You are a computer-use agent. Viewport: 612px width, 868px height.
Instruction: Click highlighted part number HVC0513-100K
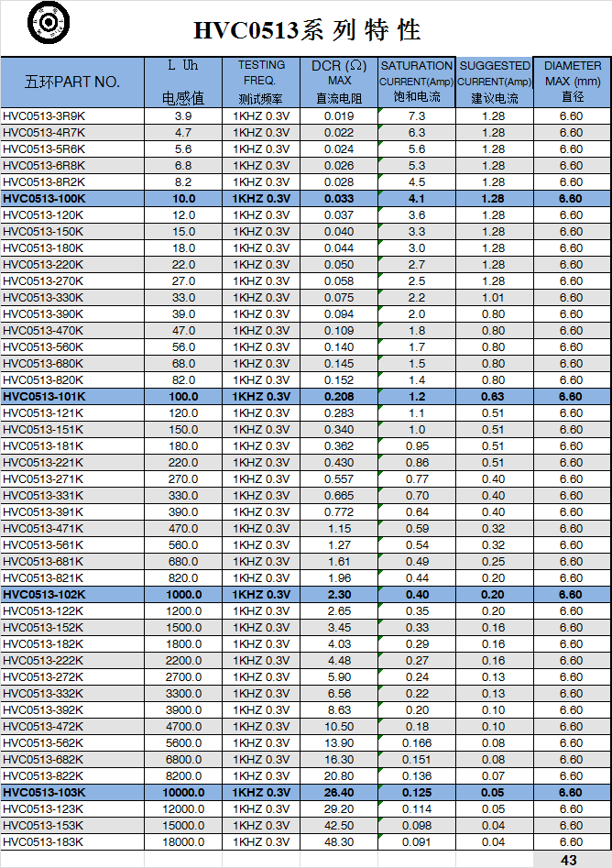click(44, 199)
